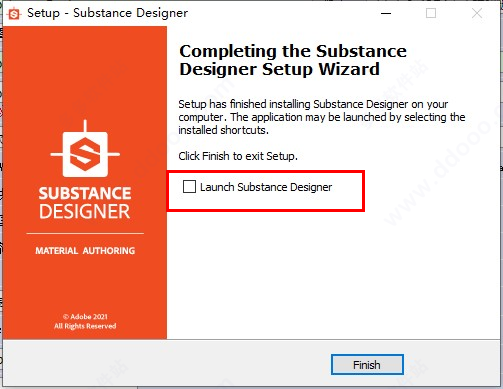
Task: Click the white divider line above MATERIAL AUTHORING
Action: click(x=85, y=233)
